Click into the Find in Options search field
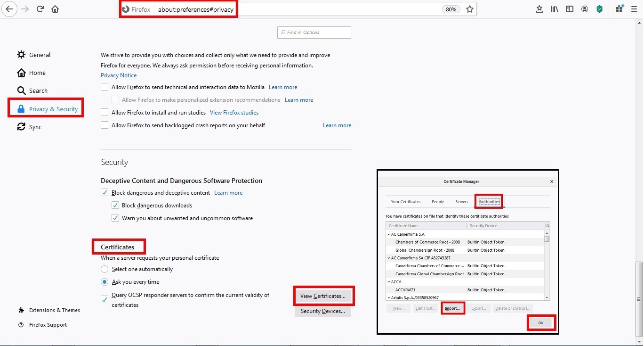The image size is (644, 346). coord(314,33)
